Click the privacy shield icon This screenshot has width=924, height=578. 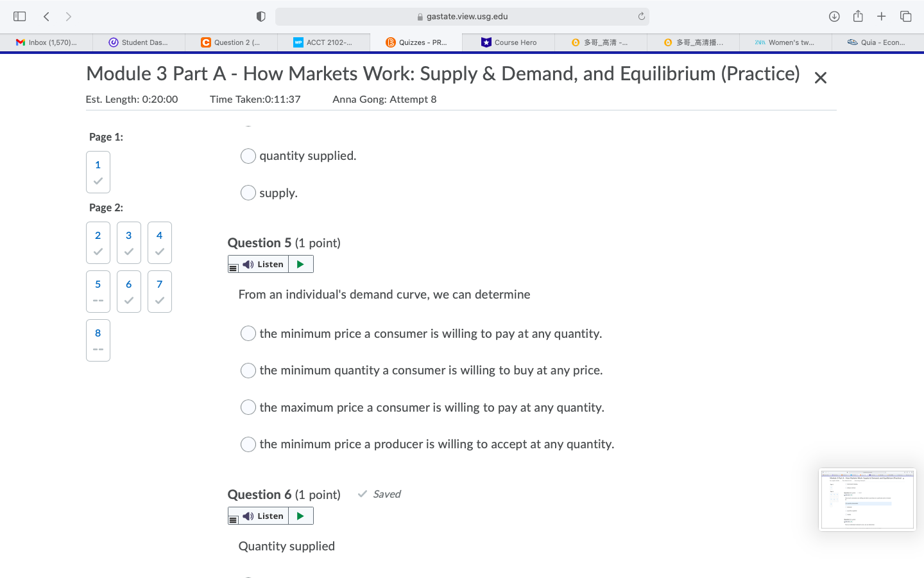click(260, 16)
